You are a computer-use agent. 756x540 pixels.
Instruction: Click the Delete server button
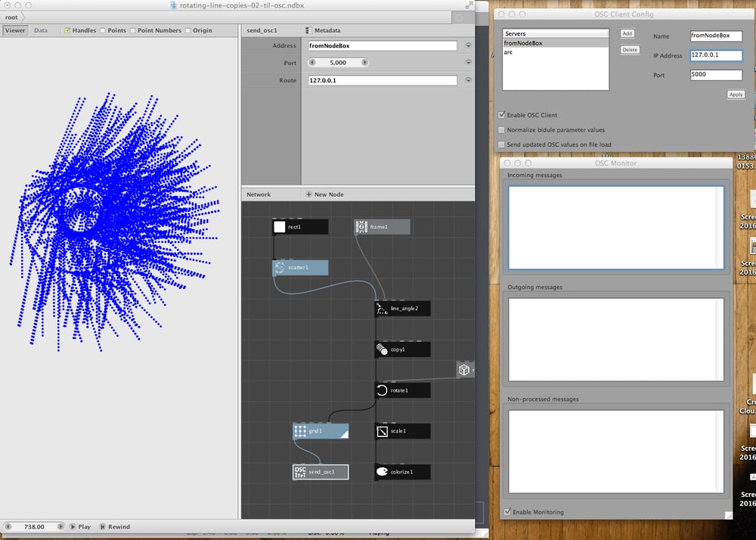[630, 50]
